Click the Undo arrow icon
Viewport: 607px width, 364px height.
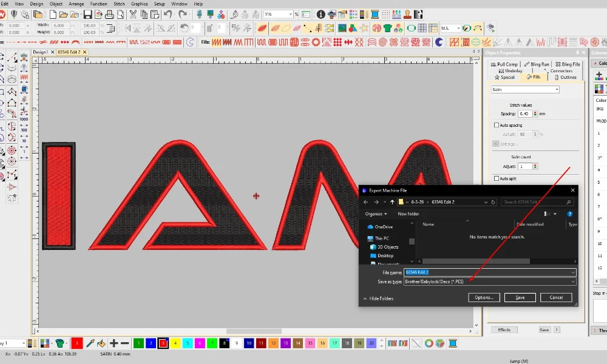click(x=168, y=15)
